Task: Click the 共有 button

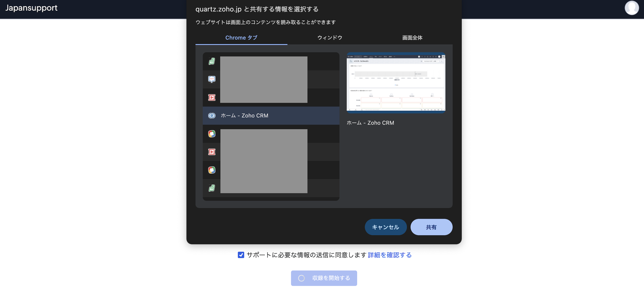Action: tap(431, 227)
